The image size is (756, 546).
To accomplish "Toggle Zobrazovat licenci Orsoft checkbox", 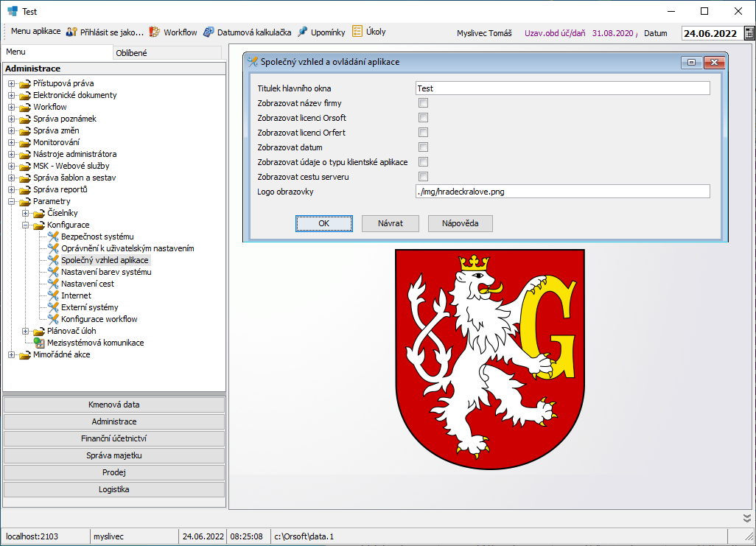I will [x=424, y=118].
